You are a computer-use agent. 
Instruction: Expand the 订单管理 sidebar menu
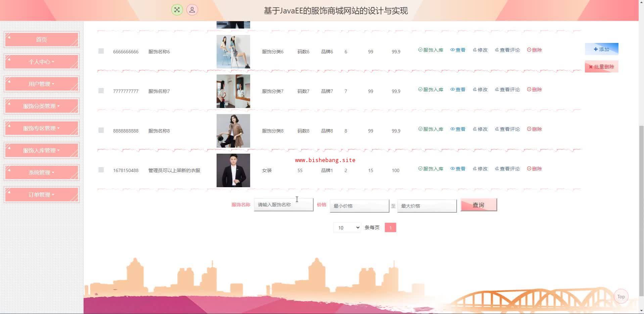(42, 195)
